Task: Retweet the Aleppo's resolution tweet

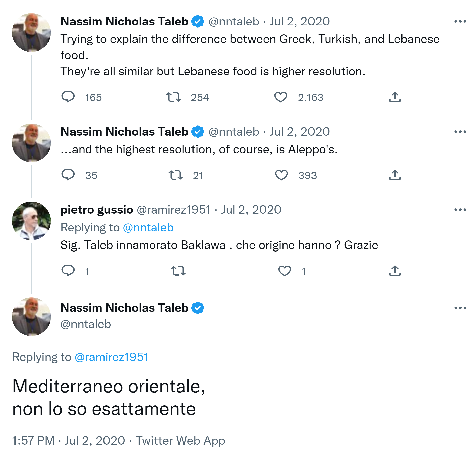Action: [x=175, y=175]
